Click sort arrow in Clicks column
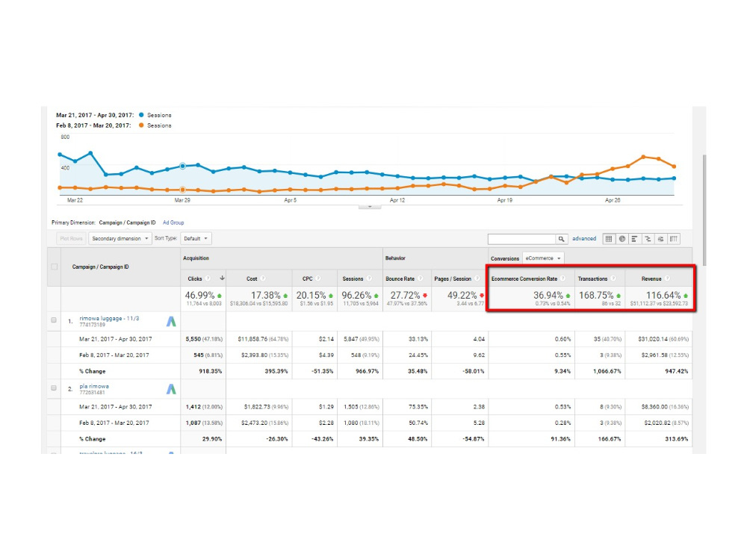747x560 pixels. [x=222, y=278]
